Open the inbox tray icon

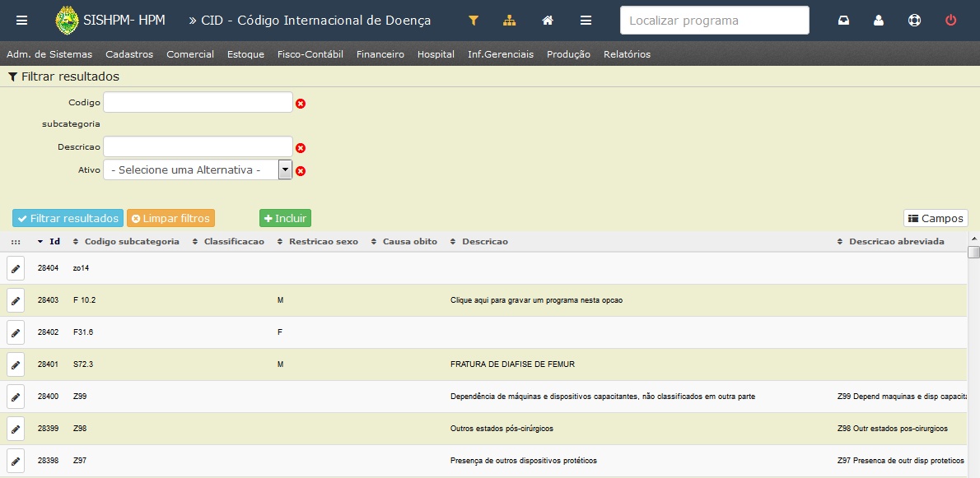point(844,21)
